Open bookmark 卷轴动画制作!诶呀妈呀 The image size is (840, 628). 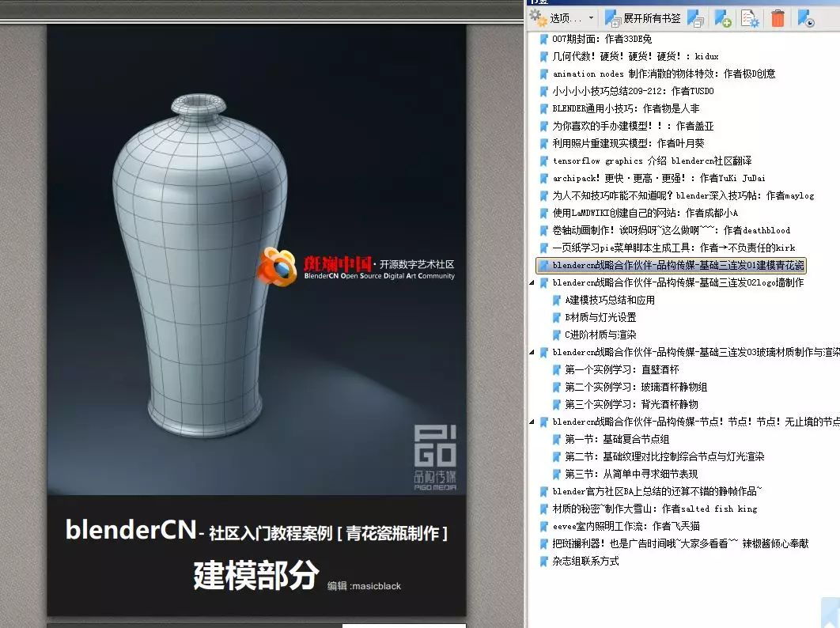tap(672, 230)
